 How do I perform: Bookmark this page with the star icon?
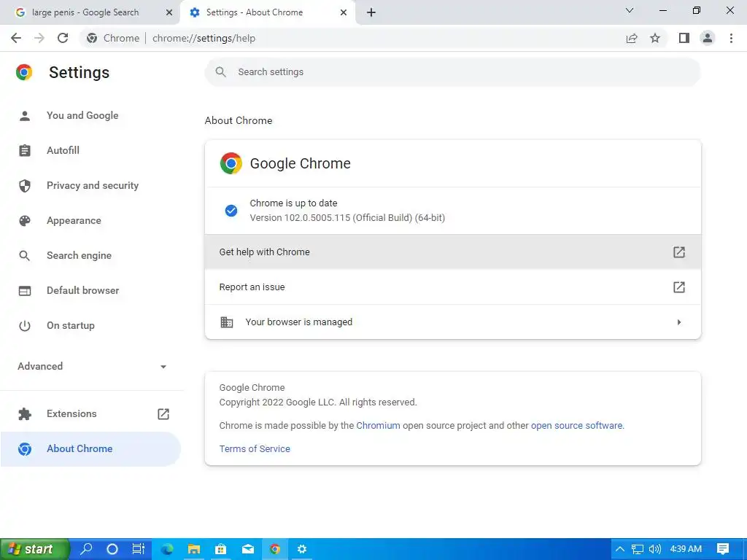point(655,38)
